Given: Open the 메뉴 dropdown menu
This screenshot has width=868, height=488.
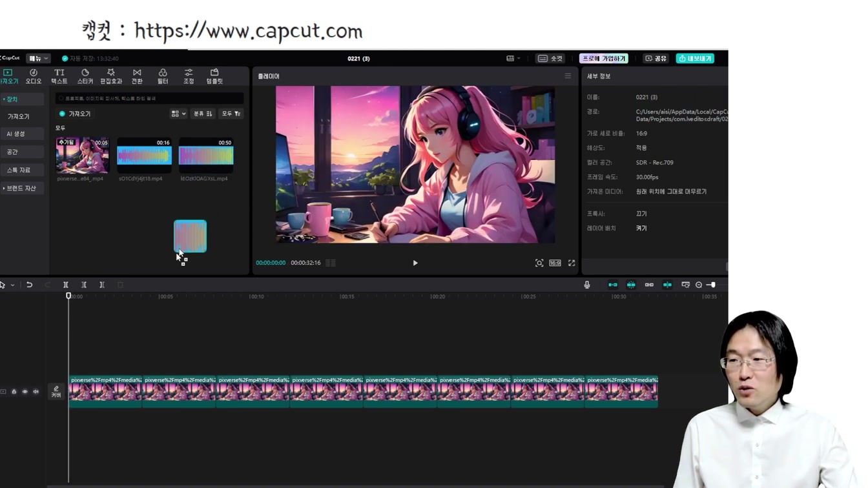Looking at the screenshot, I should click(38, 58).
